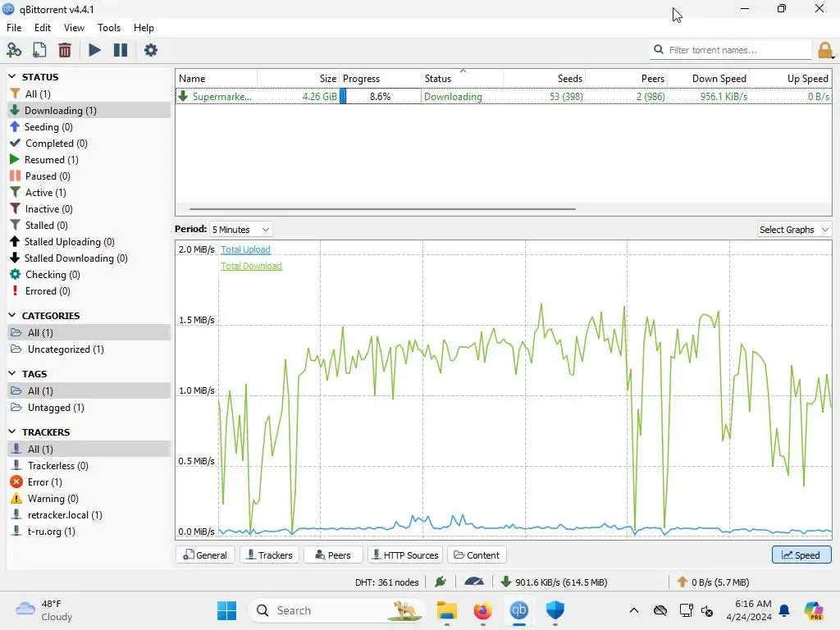The width and height of the screenshot is (840, 630).
Task: Select the Completed (0) filter
Action: click(x=89, y=143)
